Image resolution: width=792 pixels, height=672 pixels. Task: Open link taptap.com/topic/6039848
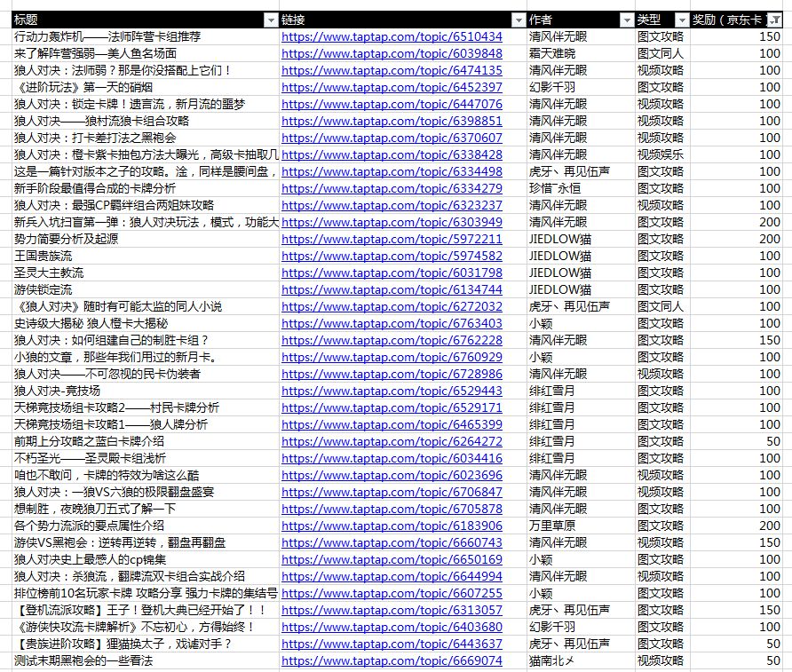392,53
